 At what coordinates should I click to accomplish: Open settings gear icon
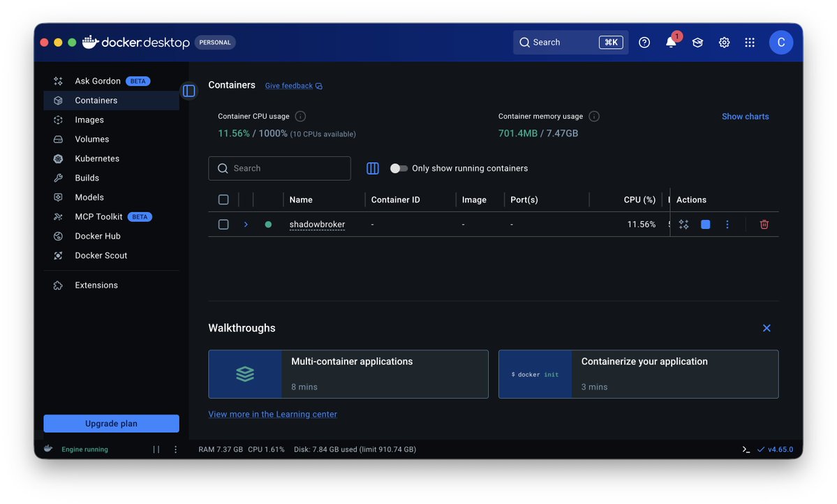point(724,42)
